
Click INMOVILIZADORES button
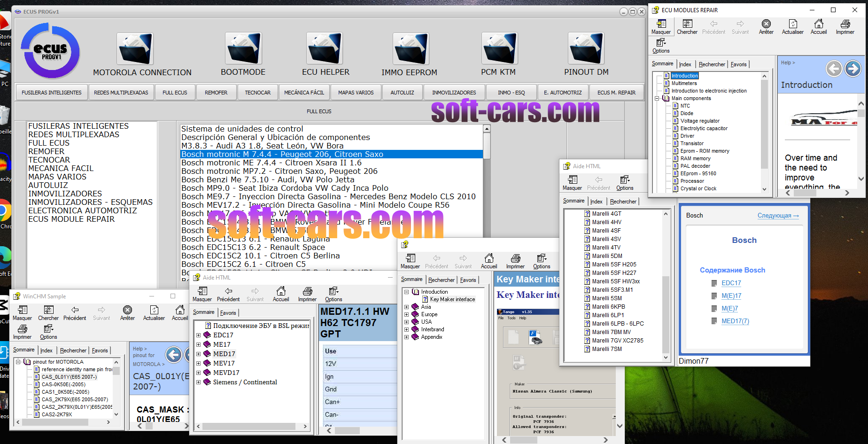pos(454,93)
